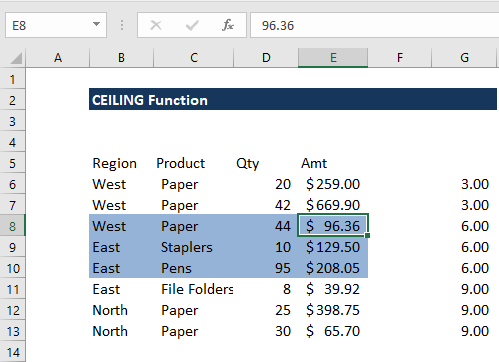Select column C header

(x=194, y=58)
